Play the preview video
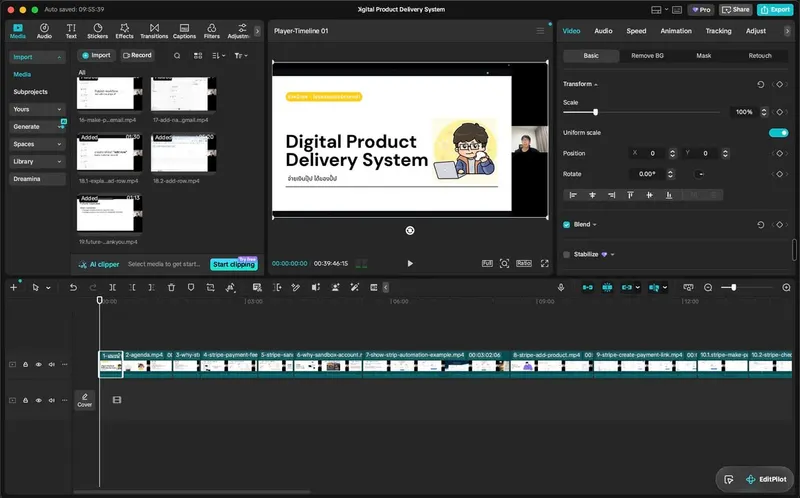Screen dimensions: 800x498 tap(410, 263)
